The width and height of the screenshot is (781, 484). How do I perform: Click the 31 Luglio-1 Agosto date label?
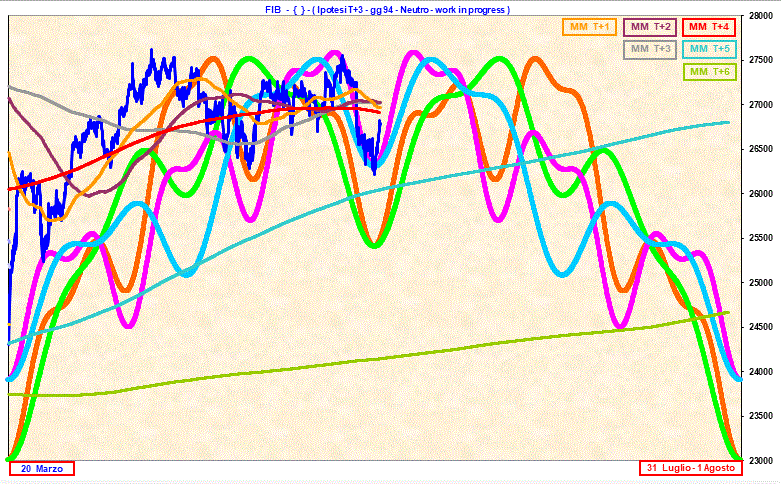pyautogui.click(x=691, y=468)
